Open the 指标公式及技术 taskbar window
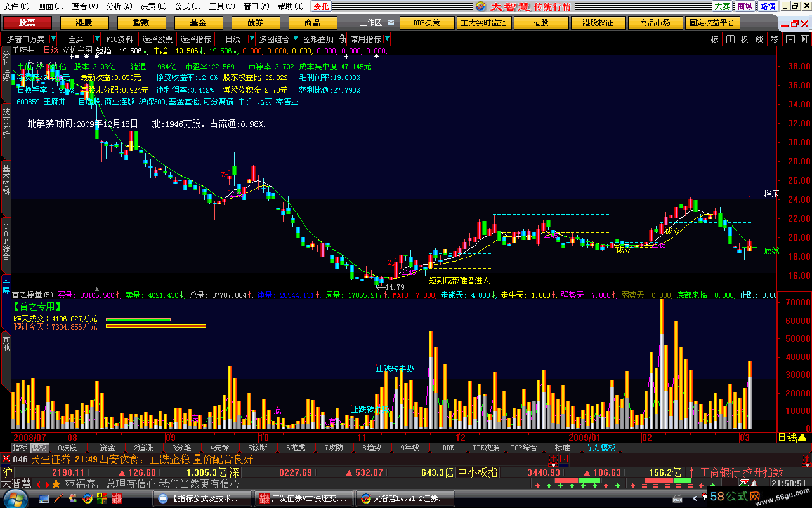Viewport: 812px width, 508px height. pos(202,498)
